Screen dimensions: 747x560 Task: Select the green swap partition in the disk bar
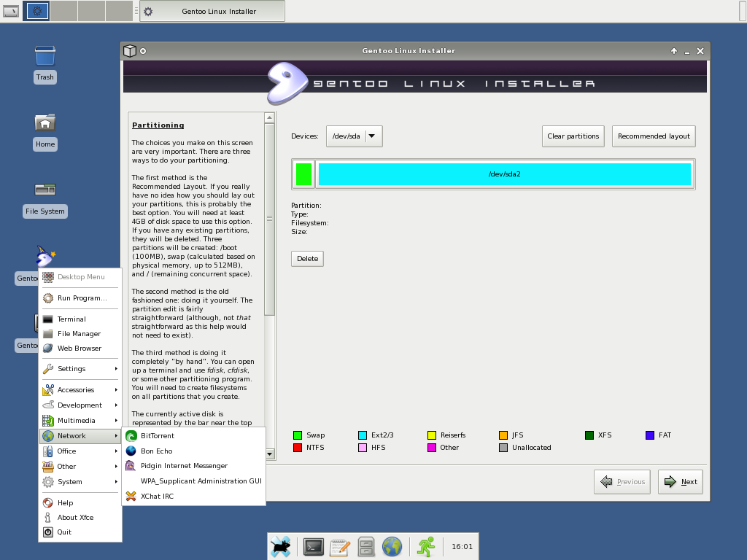pyautogui.click(x=303, y=174)
